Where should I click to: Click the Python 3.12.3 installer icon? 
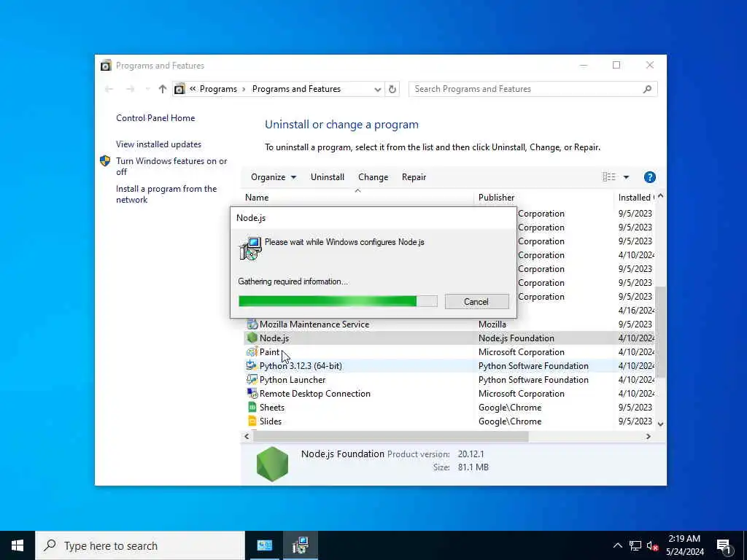pos(252,366)
